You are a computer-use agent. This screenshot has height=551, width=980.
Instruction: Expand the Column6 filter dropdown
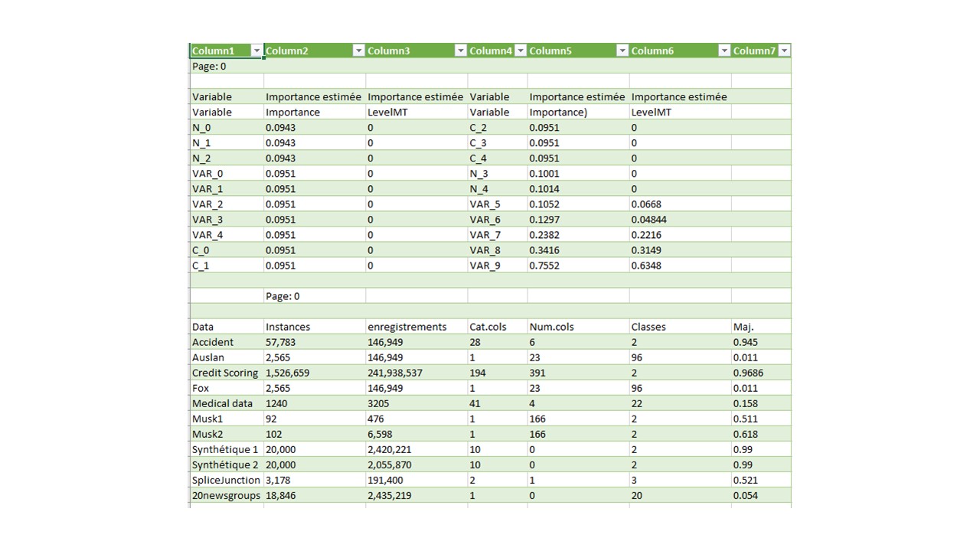point(724,51)
